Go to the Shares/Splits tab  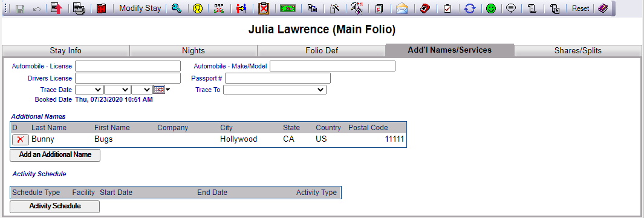[x=578, y=51]
